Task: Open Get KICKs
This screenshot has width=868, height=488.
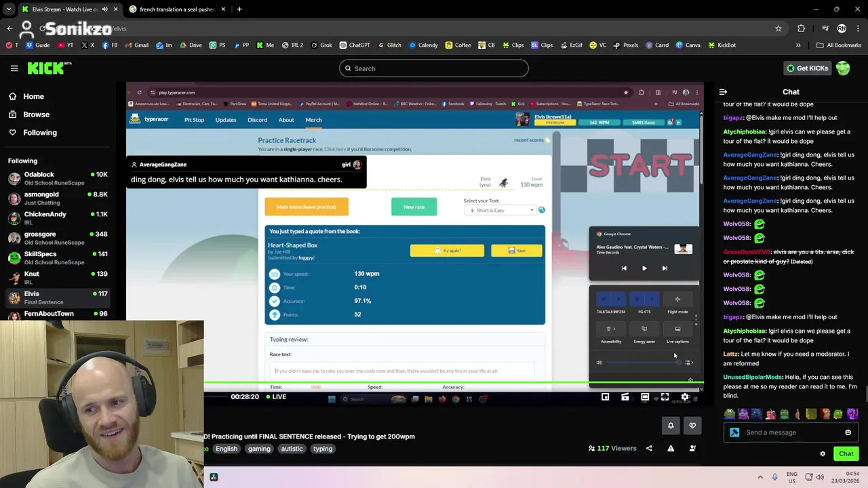Action: tap(807, 68)
